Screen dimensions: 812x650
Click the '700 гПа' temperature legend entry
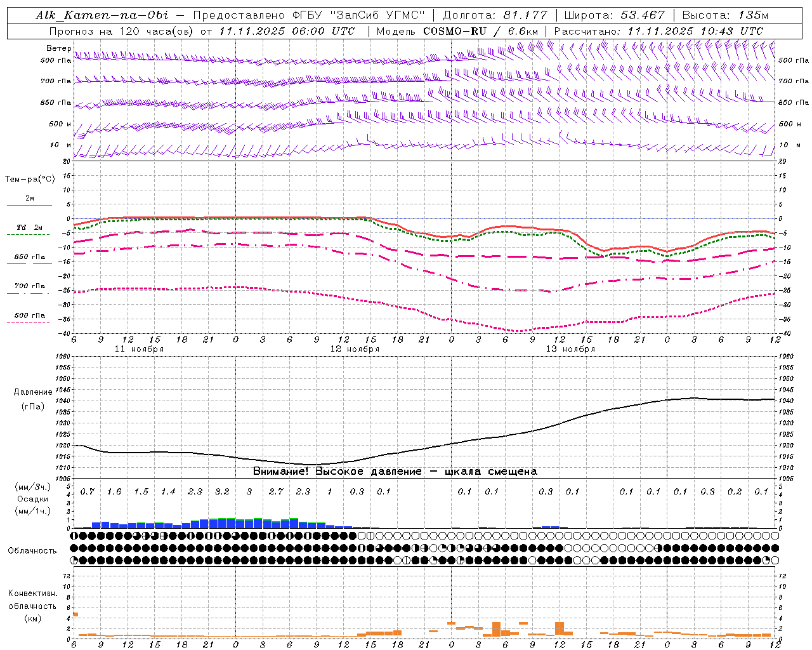click(x=30, y=286)
